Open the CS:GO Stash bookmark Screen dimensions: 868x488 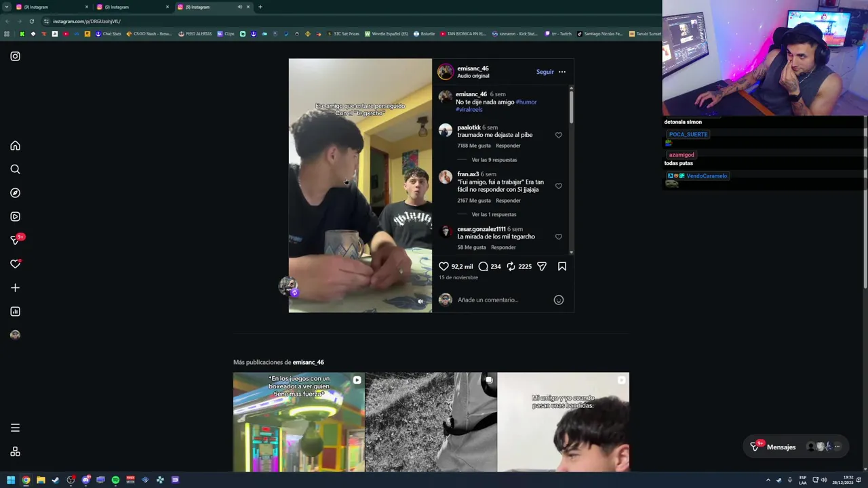[149, 34]
